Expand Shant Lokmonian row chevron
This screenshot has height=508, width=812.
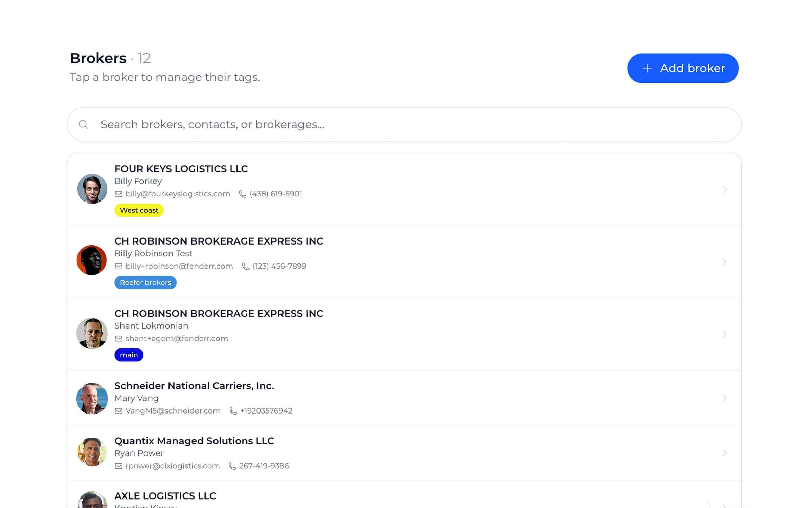tap(724, 334)
